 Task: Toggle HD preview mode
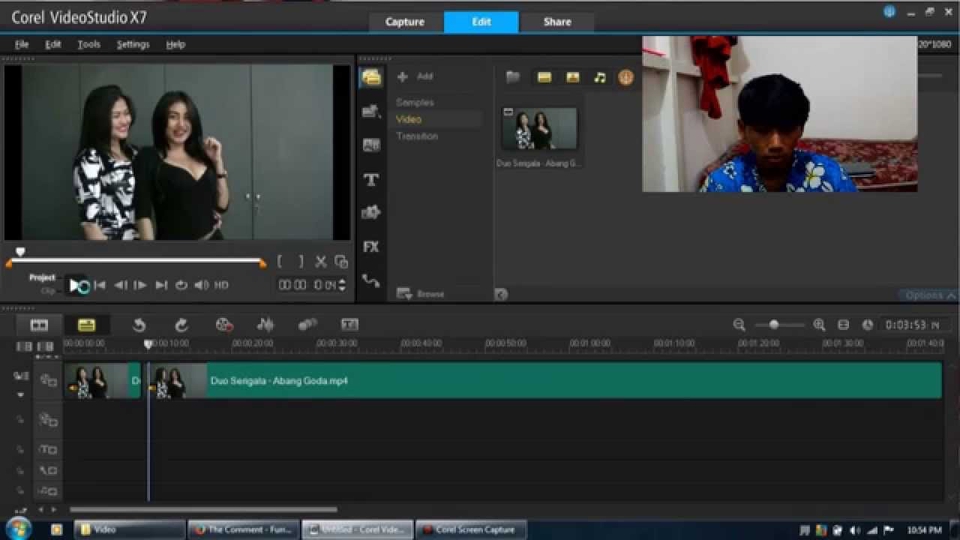tap(222, 285)
